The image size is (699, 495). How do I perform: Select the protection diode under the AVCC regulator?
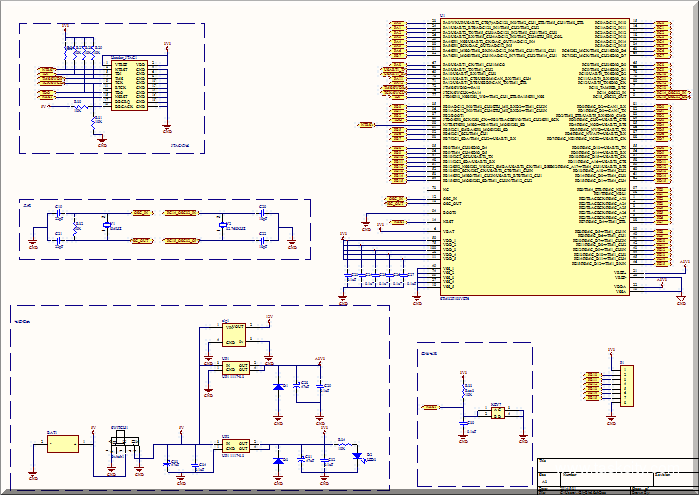pyautogui.click(x=277, y=386)
